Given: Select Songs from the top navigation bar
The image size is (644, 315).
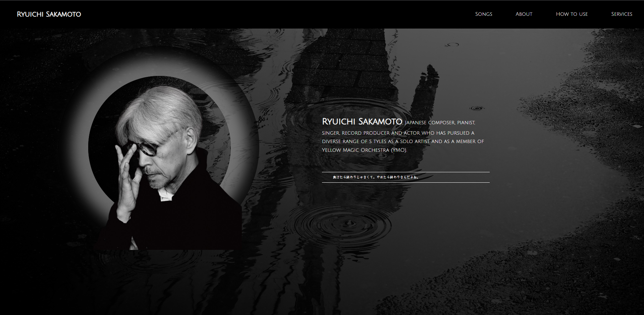Looking at the screenshot, I should pos(483,14).
